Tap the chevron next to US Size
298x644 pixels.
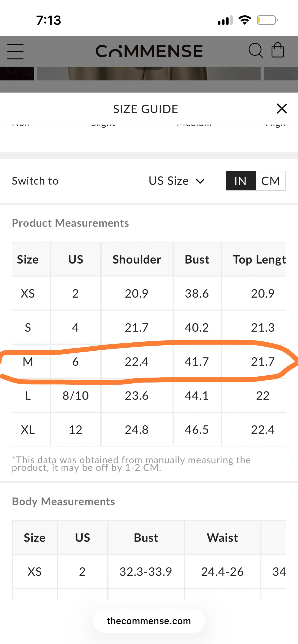point(200,181)
